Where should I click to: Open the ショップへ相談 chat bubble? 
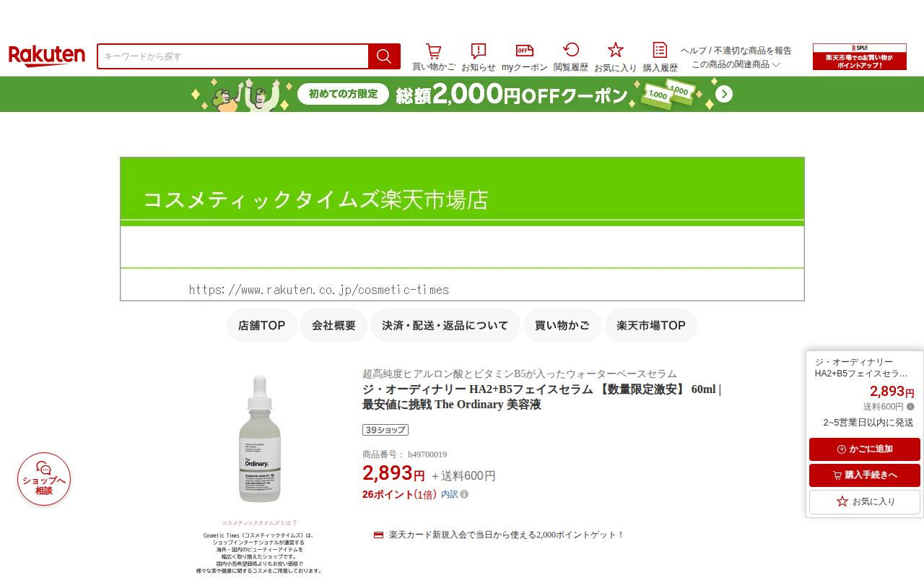click(x=44, y=479)
